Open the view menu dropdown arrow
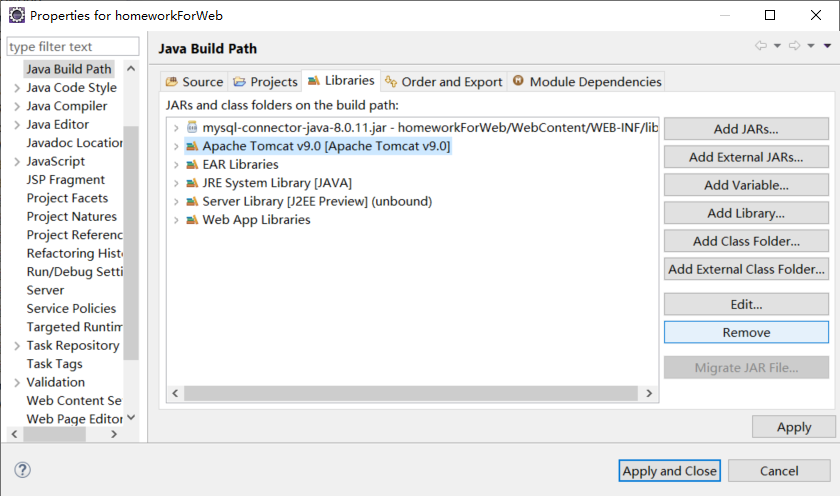Image resolution: width=840 pixels, height=496 pixels. (827, 46)
